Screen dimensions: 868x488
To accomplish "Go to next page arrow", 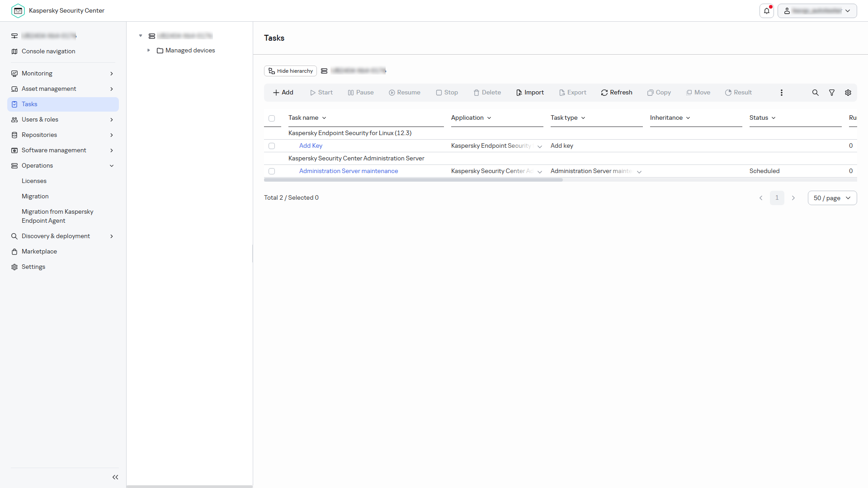I will pos(793,198).
